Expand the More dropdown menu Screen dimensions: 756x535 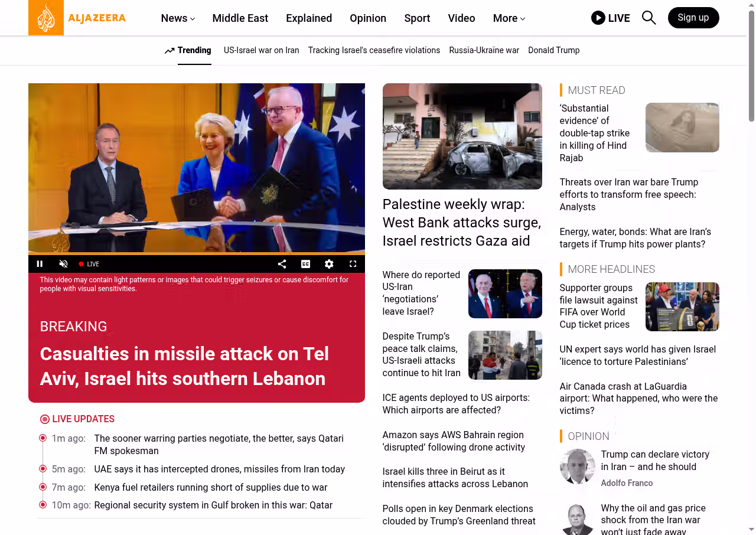(x=509, y=18)
